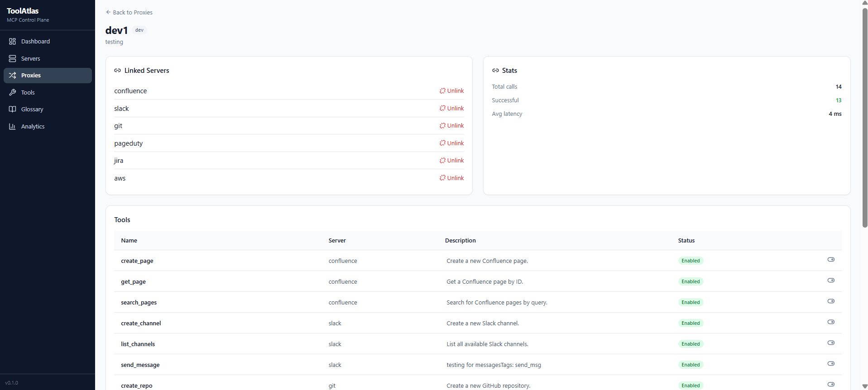Unlink the pagerduty server
Screen dimensions: 868x390
tap(451, 143)
